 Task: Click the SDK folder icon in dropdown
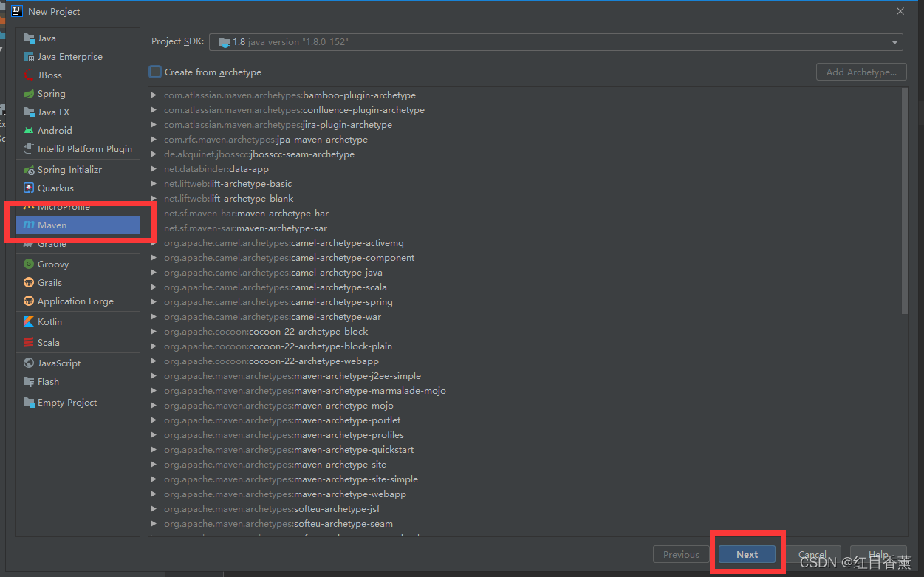point(224,42)
